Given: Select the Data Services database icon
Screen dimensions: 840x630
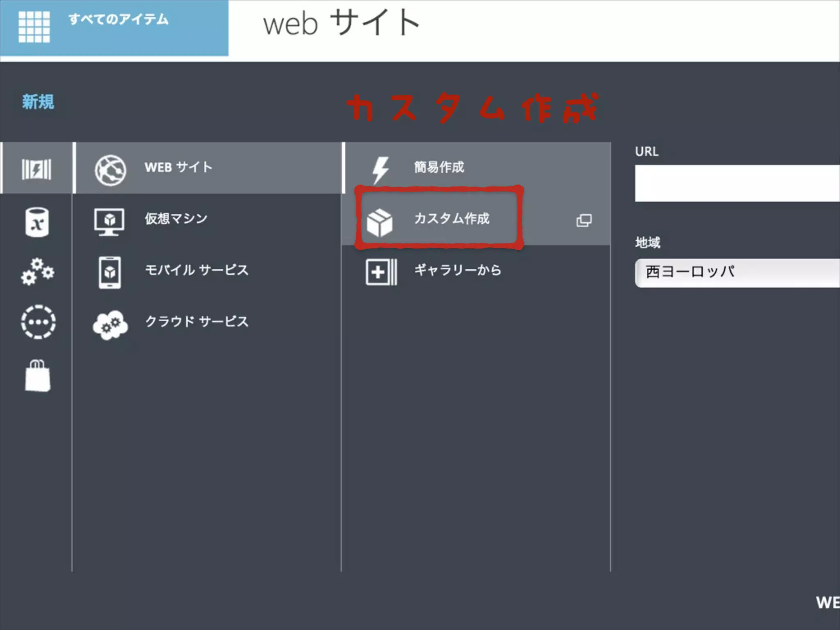Looking at the screenshot, I should pyautogui.click(x=37, y=222).
